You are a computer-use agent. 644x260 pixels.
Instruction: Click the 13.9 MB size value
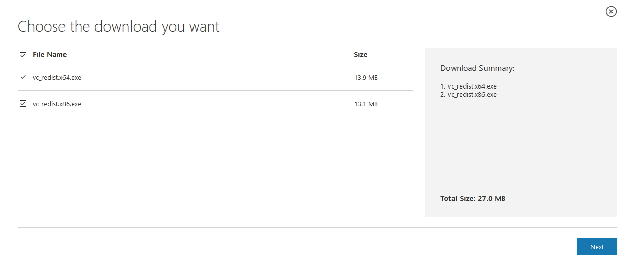(x=366, y=78)
